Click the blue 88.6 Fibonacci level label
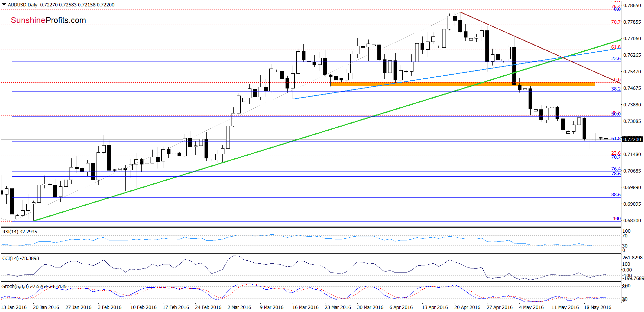644x312 pixels. tap(616, 194)
